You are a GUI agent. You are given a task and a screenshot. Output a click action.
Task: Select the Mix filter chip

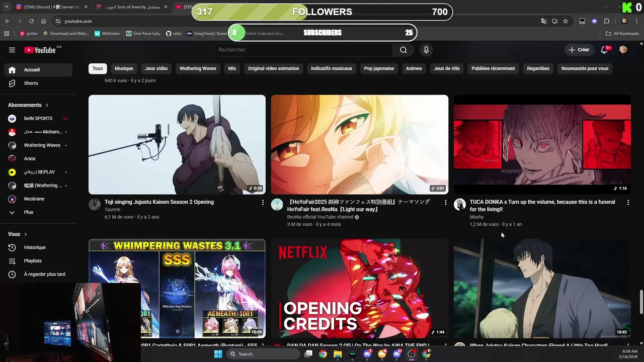tap(232, 68)
